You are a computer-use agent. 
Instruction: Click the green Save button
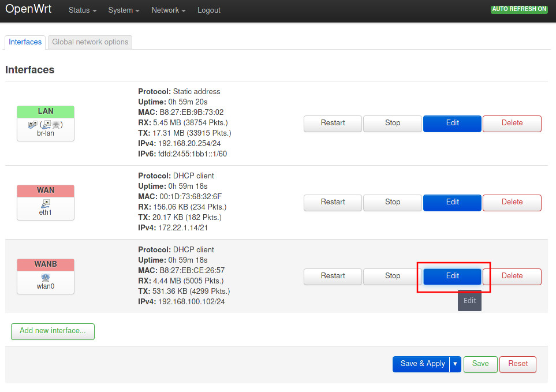(x=480, y=364)
